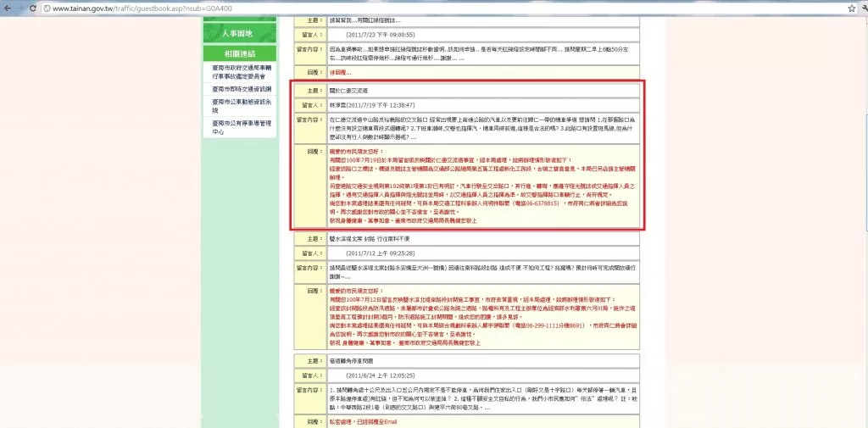Click the timestamp 2011/6/24 上午 12:05:25
868x428 pixels.
pos(380,375)
